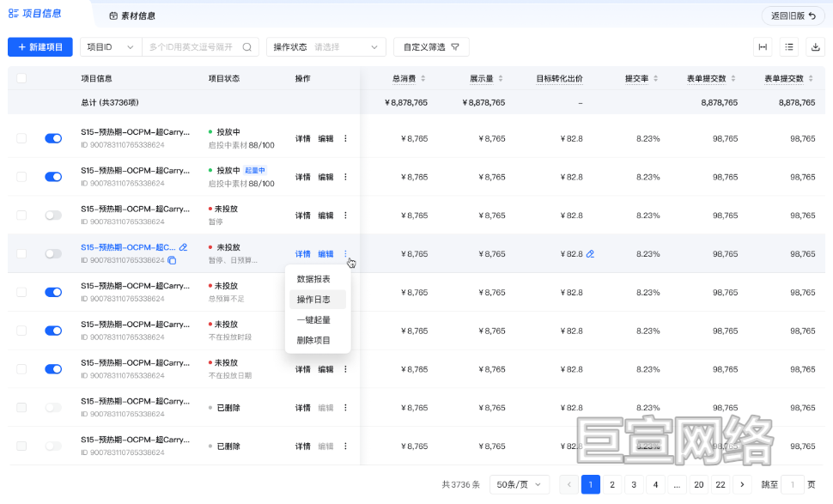Switch to the 项目信息 tab
The height and width of the screenshot is (504, 833).
click(x=35, y=14)
